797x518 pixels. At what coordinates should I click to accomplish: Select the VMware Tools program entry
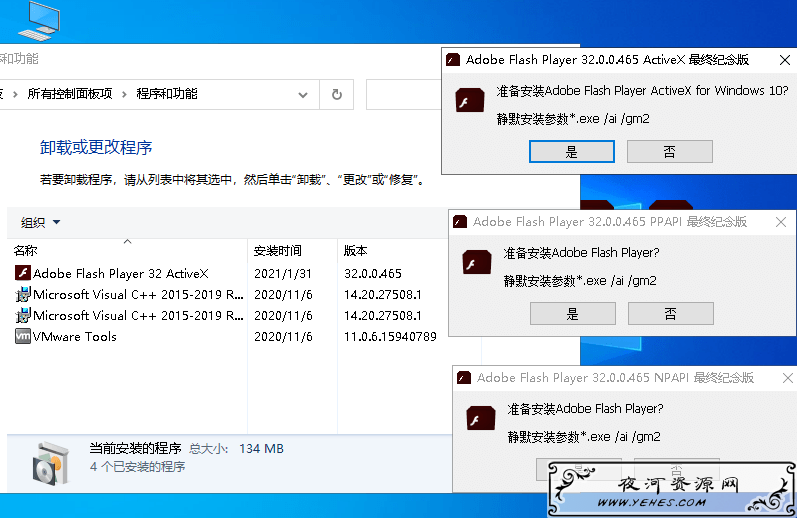tap(75, 337)
